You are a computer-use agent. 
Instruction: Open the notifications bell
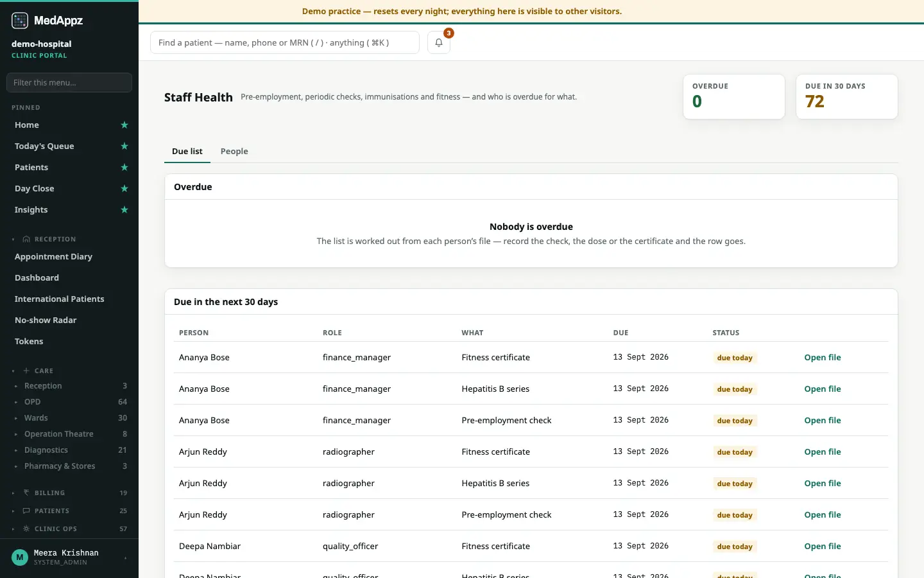(x=439, y=42)
